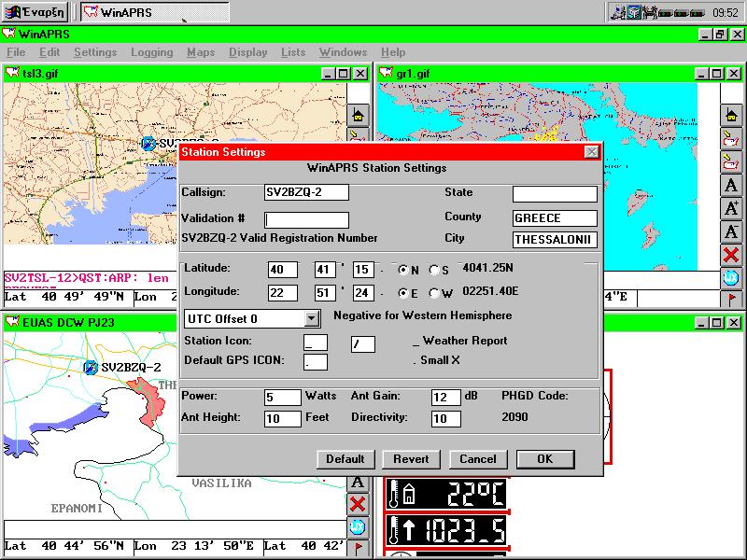Click the blue WX weather icon in gr1.gif
The width and height of the screenshot is (747, 560).
pos(731,277)
